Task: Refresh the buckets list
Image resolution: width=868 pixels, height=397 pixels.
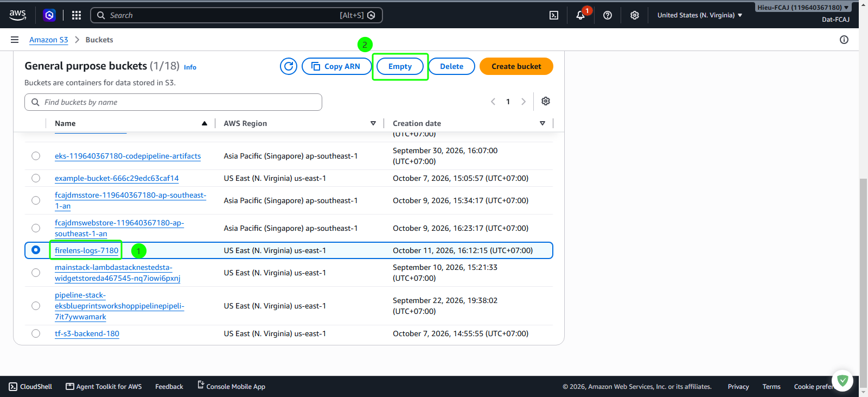Action: point(289,66)
